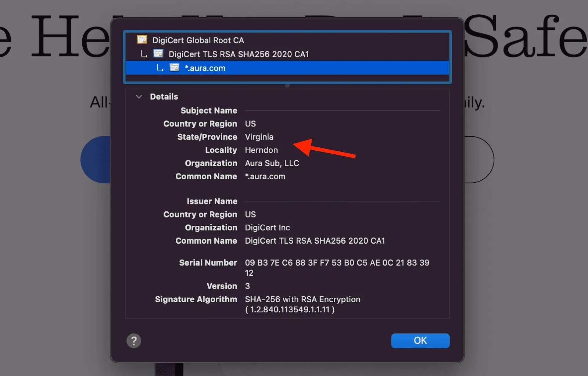Click the Issuer Name section header
588x376 pixels.
point(212,201)
